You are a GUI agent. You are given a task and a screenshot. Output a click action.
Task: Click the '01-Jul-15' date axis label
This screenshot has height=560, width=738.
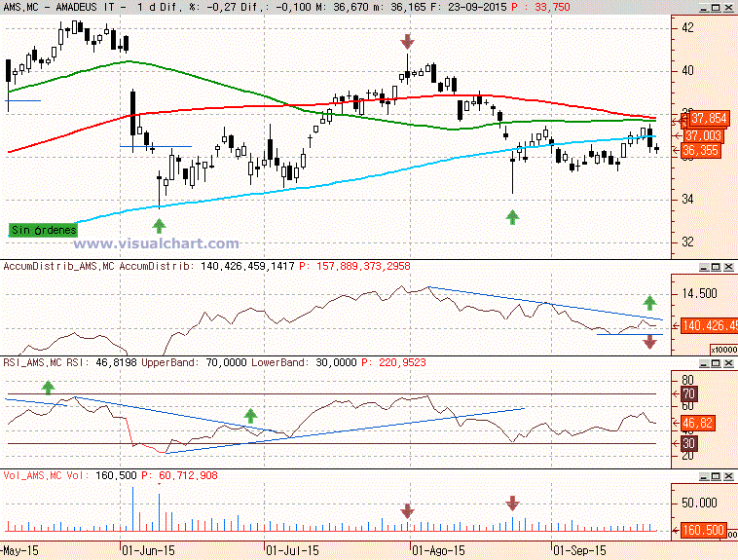coord(292,550)
